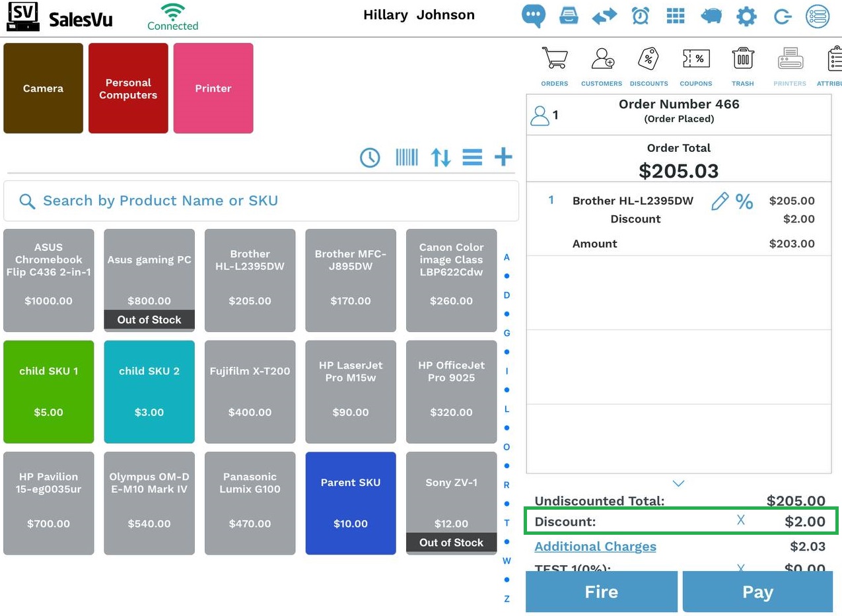Add Canon Color image Class LBP622Cdw
Screen dimensions: 842x616
(x=451, y=281)
